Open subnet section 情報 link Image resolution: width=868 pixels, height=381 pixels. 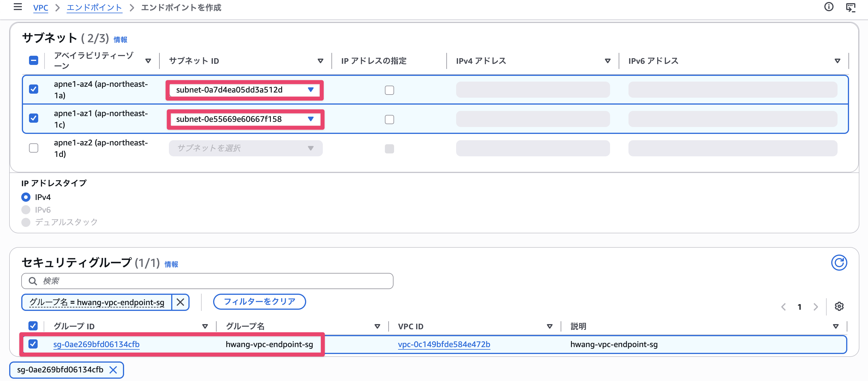pos(120,40)
